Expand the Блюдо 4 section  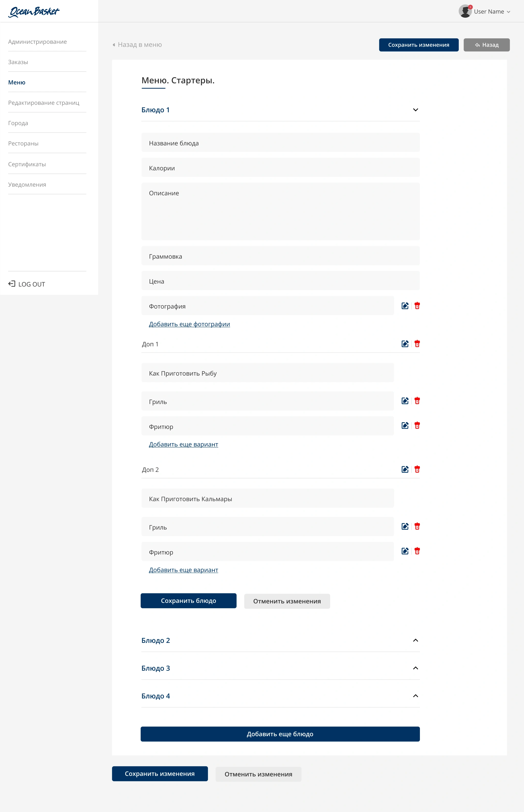click(x=416, y=696)
